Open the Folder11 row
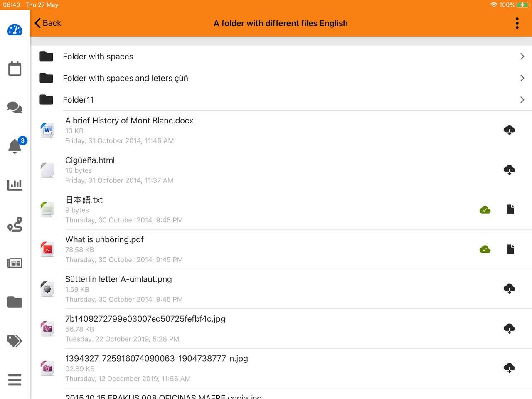Screen dimensions: 532x399 coord(281,100)
